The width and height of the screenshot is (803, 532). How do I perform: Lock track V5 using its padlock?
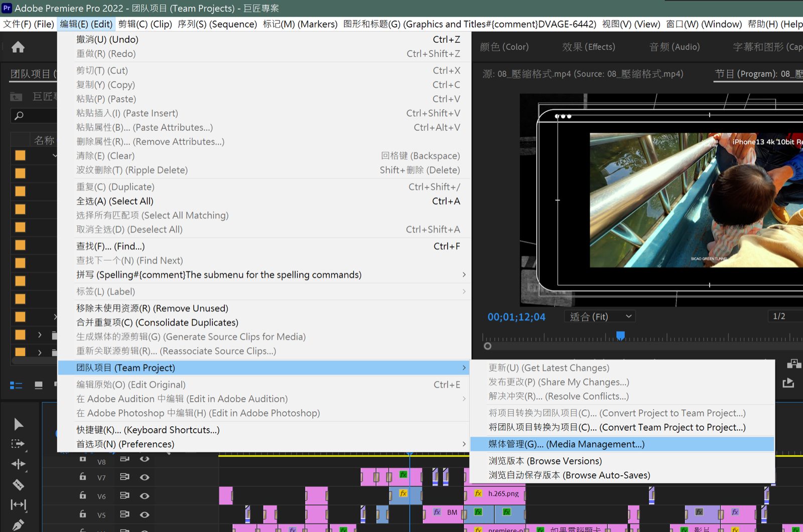[83, 513]
